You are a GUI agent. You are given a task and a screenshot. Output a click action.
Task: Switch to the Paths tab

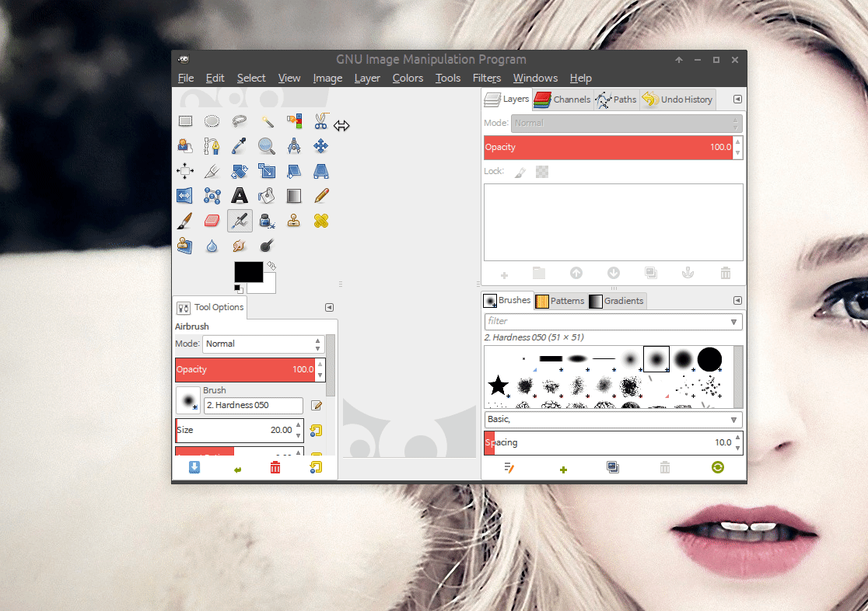617,100
